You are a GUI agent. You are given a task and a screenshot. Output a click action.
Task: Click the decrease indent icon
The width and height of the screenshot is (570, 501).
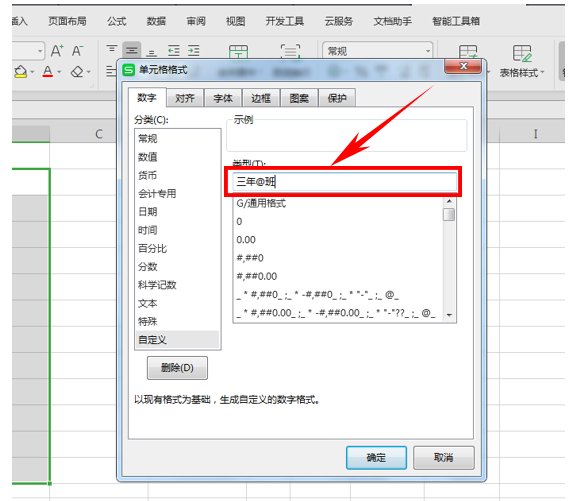(173, 51)
